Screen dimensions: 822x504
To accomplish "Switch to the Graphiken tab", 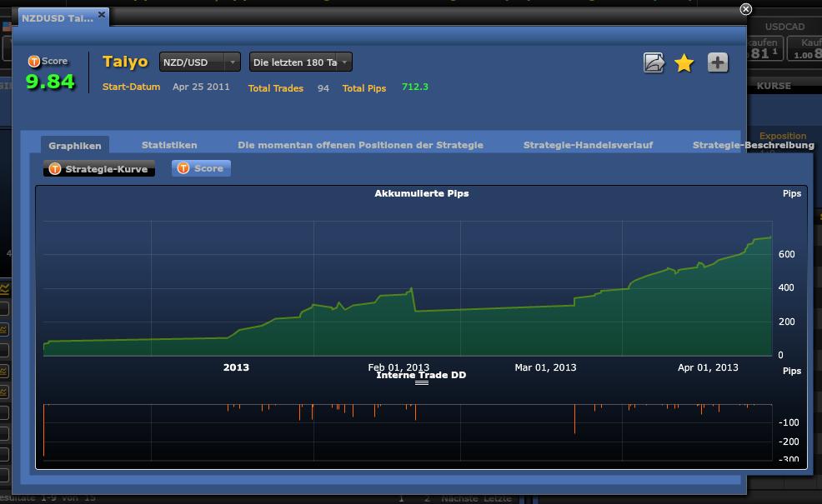I will point(75,145).
